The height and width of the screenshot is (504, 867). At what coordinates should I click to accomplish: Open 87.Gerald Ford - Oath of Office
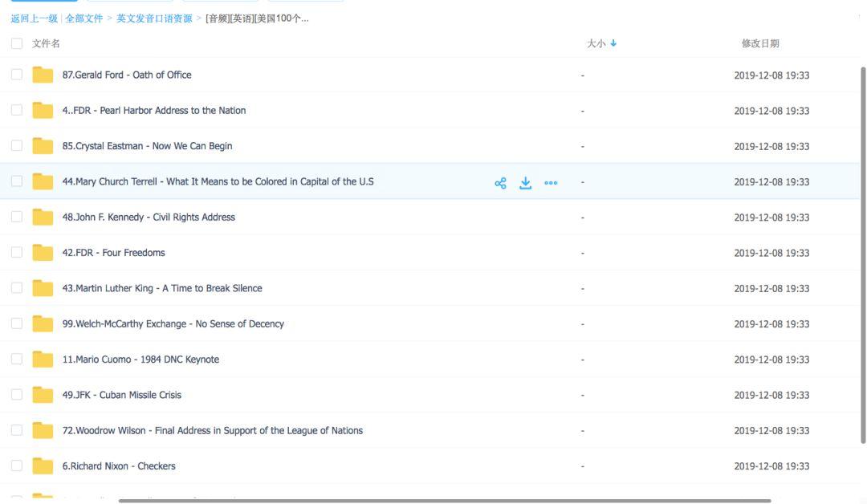click(127, 75)
